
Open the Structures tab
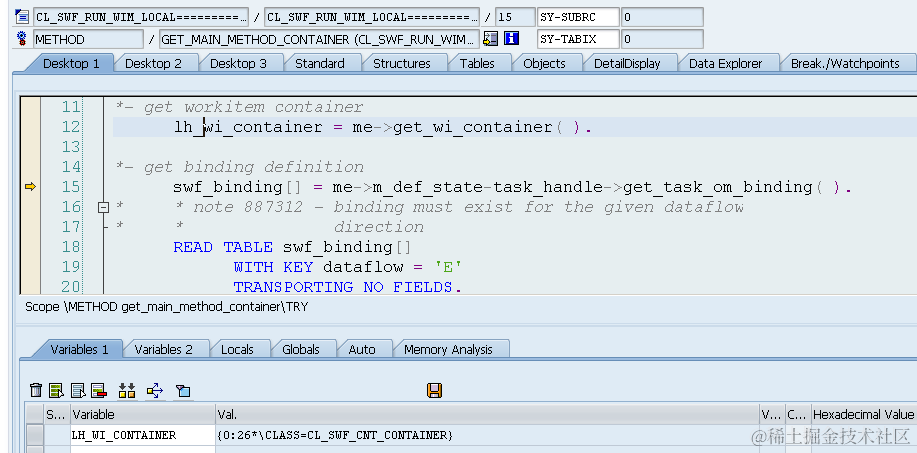pos(402,63)
